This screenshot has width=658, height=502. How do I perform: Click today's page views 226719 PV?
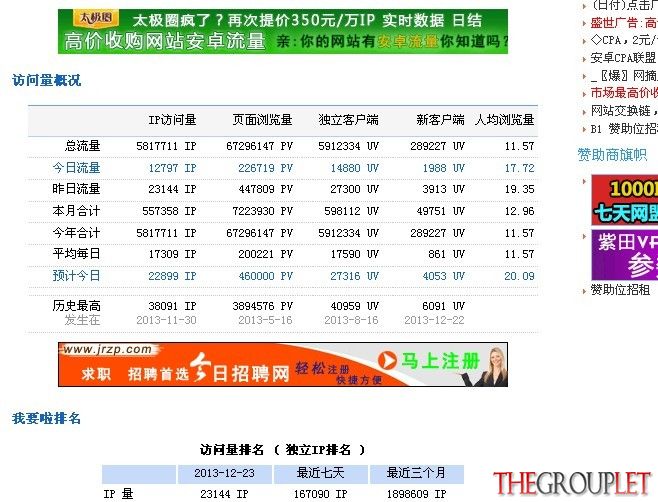click(x=265, y=168)
